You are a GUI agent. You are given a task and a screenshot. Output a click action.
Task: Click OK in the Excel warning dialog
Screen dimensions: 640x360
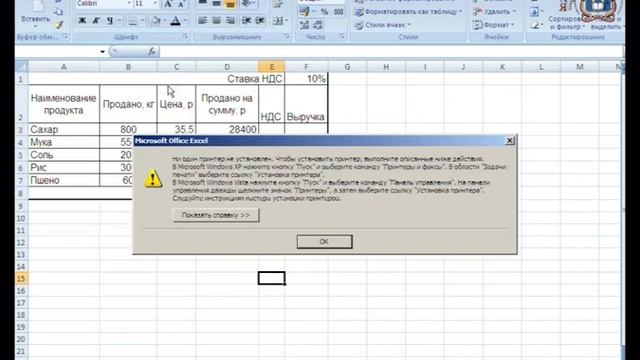click(324, 241)
